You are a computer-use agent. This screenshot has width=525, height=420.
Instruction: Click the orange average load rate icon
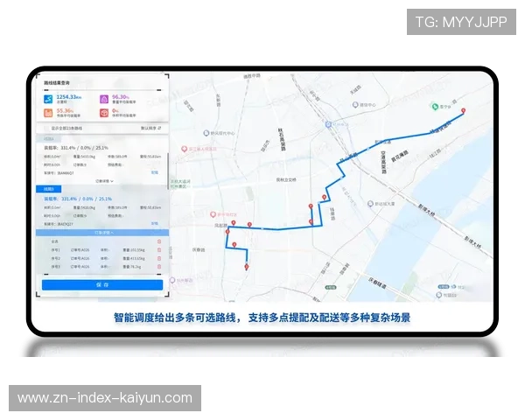point(49,113)
